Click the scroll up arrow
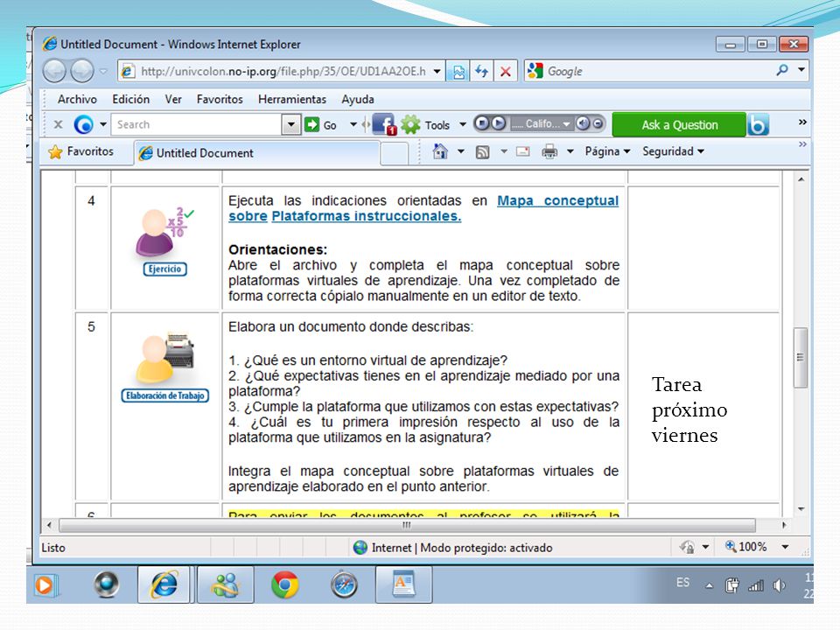The height and width of the screenshot is (630, 840). pos(801,179)
